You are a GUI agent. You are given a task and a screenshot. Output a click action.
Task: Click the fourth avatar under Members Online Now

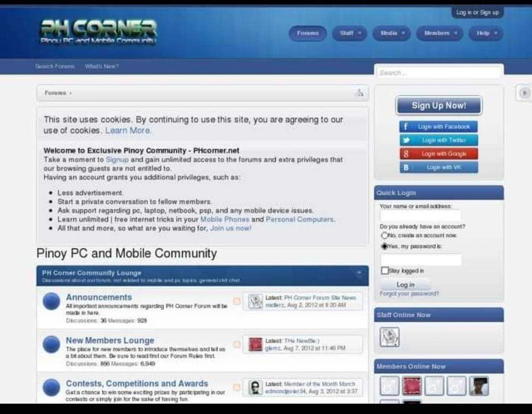coord(457,386)
